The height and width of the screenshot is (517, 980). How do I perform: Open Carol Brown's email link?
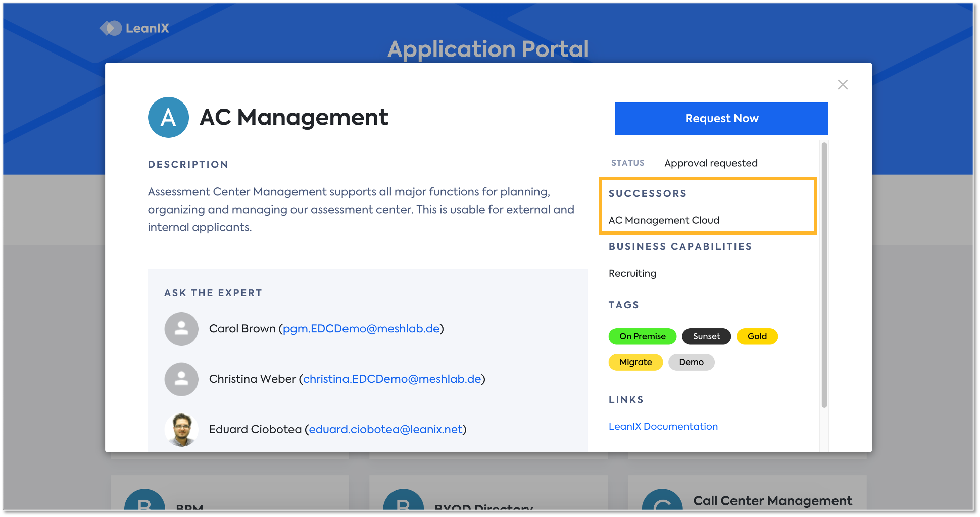pos(361,329)
